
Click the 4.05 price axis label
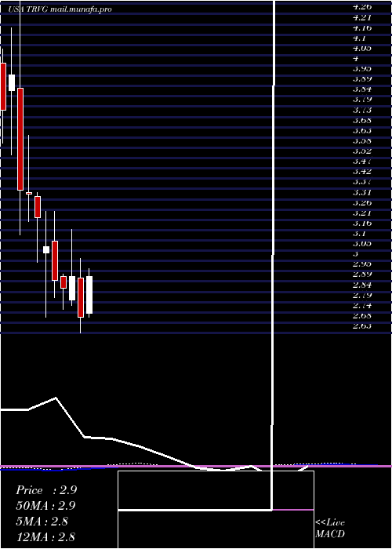362,48
